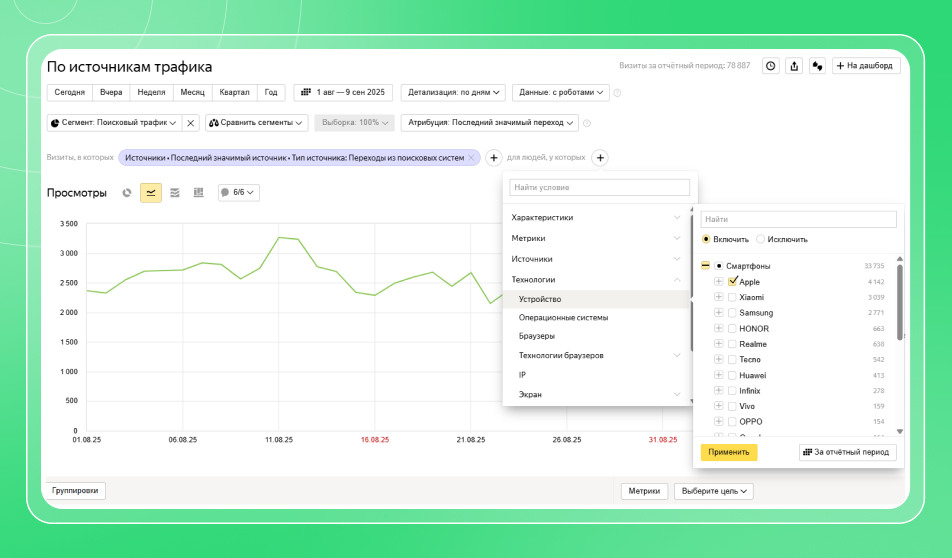Screen dimensions: 952x558
Task: Select Браузеры condition
Action: point(536,336)
